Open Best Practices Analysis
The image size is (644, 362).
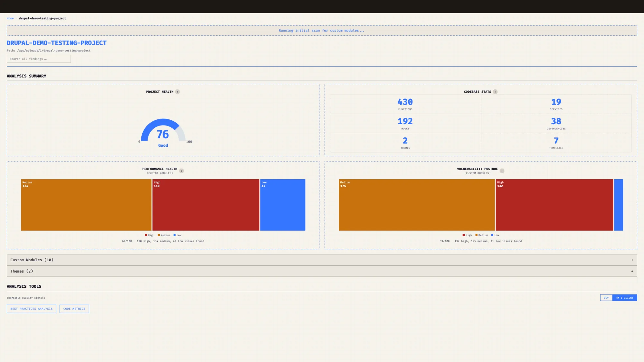pyautogui.click(x=32, y=309)
